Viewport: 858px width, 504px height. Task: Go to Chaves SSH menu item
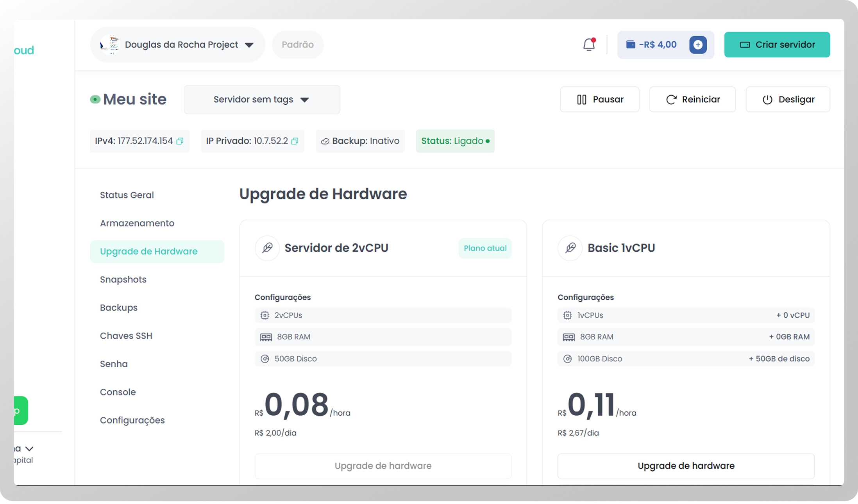click(126, 336)
